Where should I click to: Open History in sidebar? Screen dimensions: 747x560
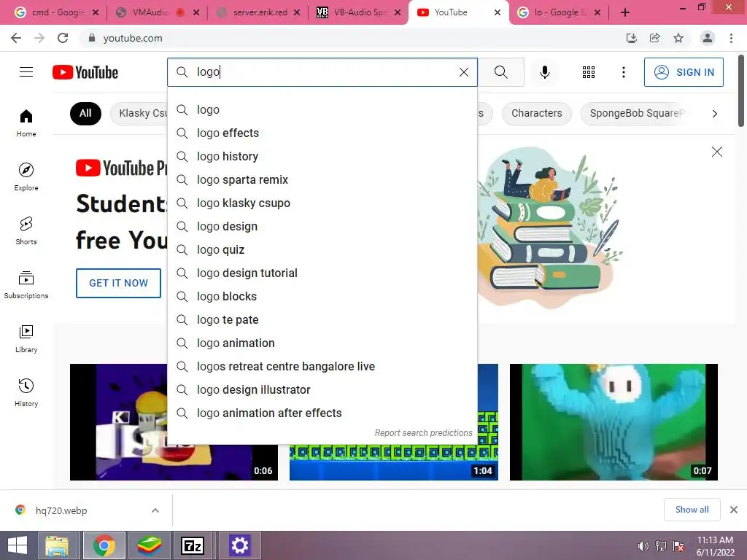26,392
